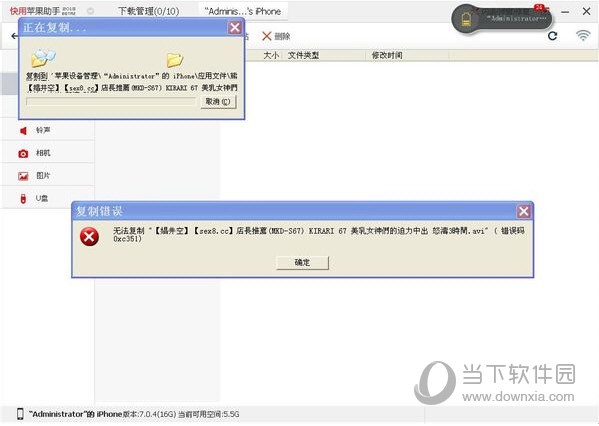
Task: Open the 图片 pictures section
Action: click(47, 175)
